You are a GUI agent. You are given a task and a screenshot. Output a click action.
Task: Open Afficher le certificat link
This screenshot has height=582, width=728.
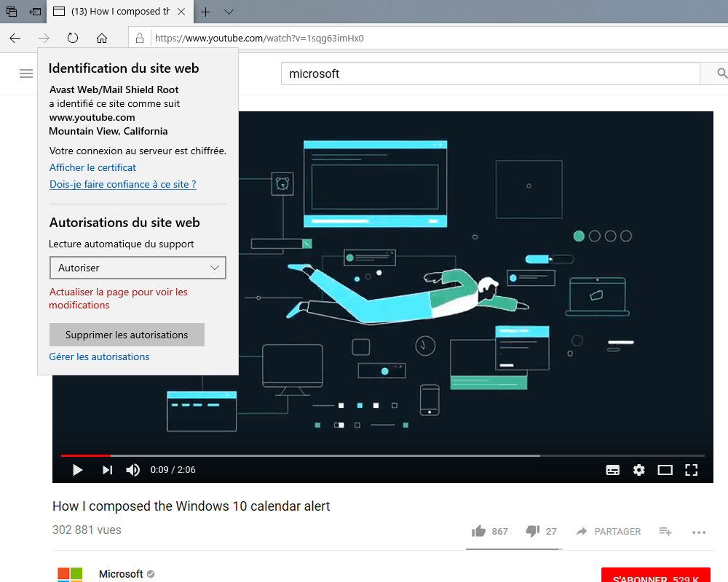pyautogui.click(x=93, y=167)
